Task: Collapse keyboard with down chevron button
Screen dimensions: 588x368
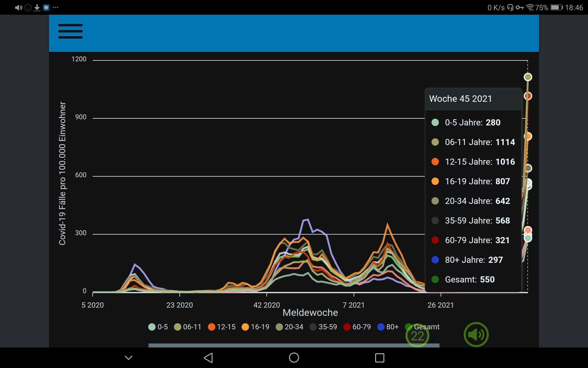Action: (x=129, y=358)
